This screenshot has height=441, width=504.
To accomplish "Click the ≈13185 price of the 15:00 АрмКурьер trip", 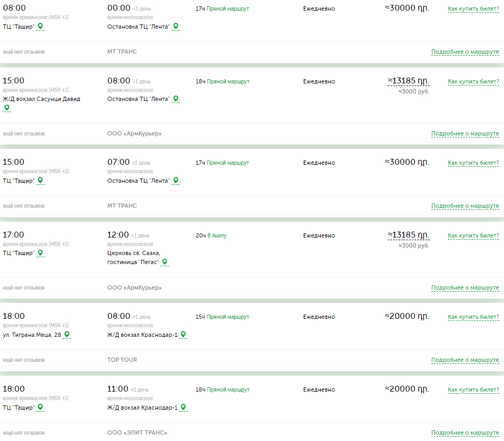I will point(408,81).
